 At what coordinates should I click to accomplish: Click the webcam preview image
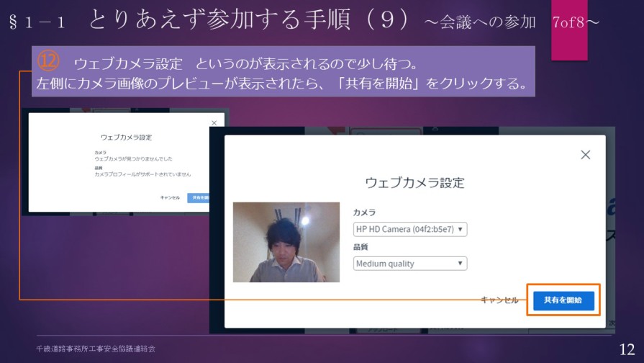coord(286,242)
